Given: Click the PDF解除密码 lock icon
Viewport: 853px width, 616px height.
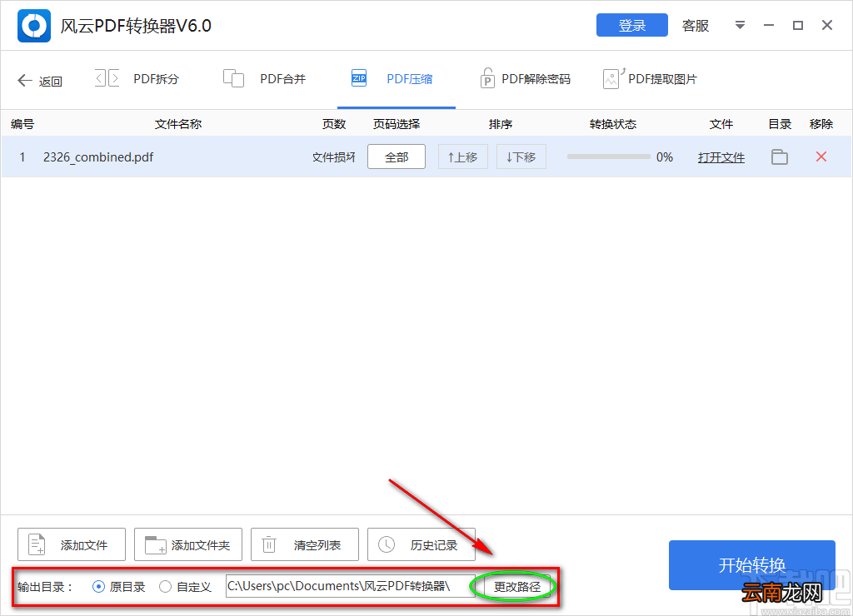Looking at the screenshot, I should 486,78.
